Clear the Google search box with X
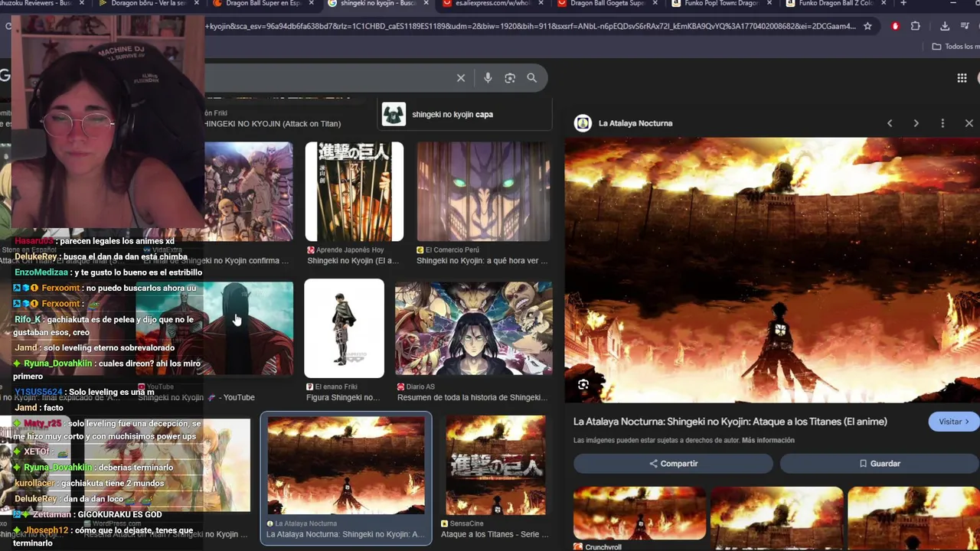 point(461,78)
